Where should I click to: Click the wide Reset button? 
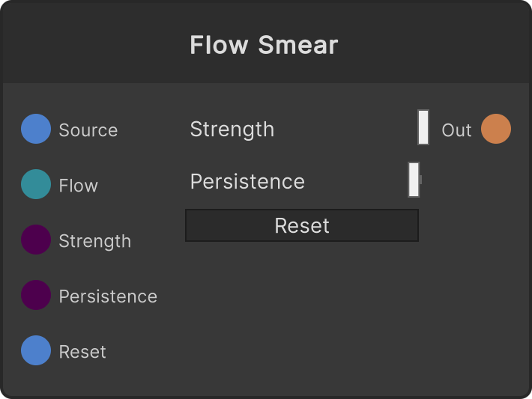pos(302,225)
